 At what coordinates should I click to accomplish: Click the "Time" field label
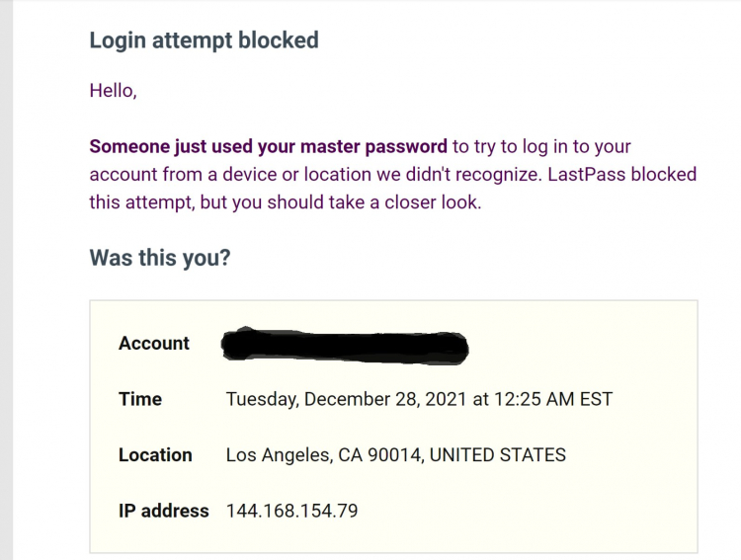click(x=140, y=399)
